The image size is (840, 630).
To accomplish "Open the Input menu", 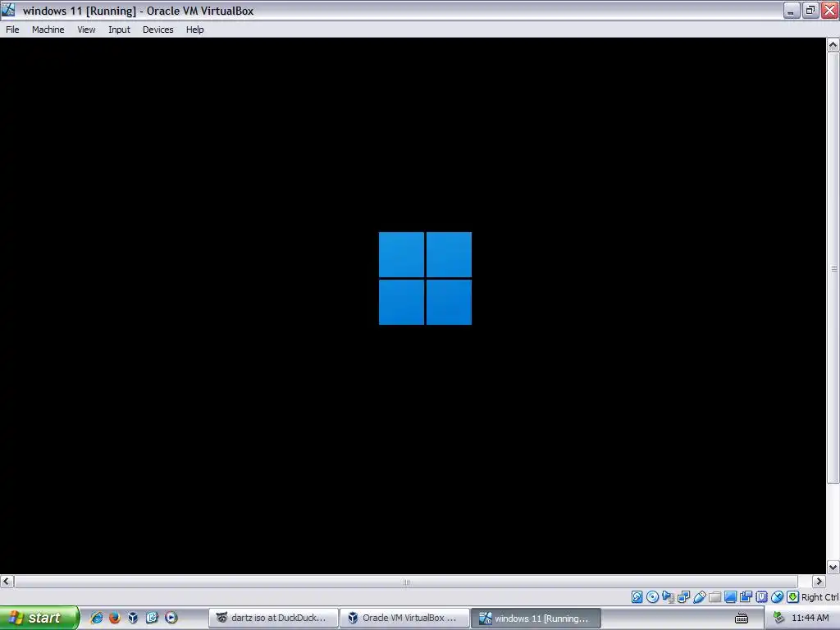I will click(x=119, y=30).
